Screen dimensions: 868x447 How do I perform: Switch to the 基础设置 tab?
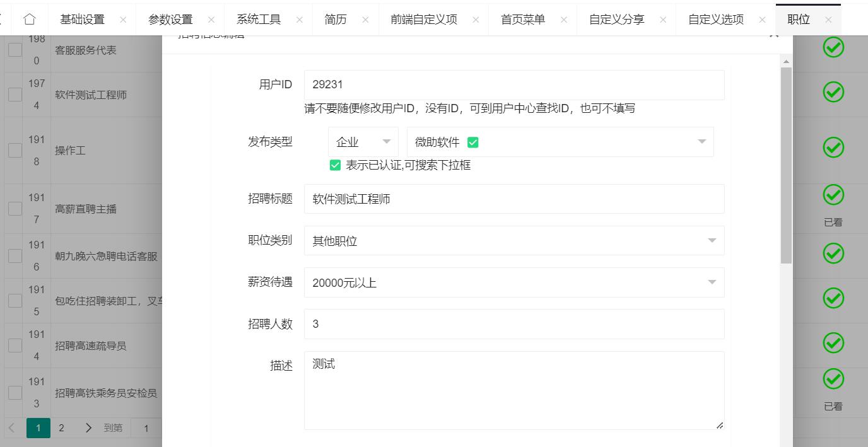coord(82,20)
